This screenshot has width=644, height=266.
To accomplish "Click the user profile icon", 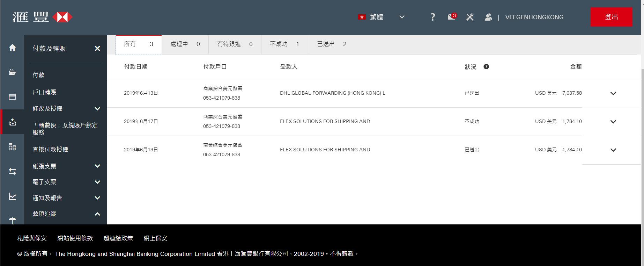I will [488, 17].
